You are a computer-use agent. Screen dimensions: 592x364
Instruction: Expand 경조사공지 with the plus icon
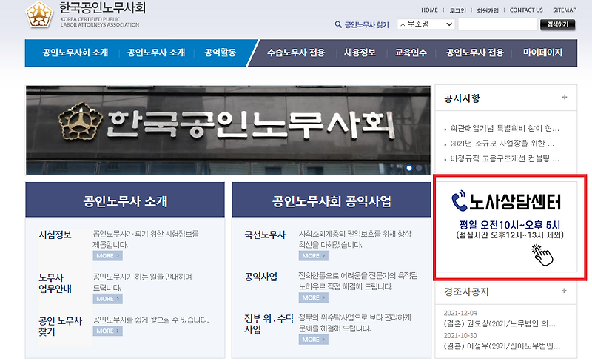(564, 290)
